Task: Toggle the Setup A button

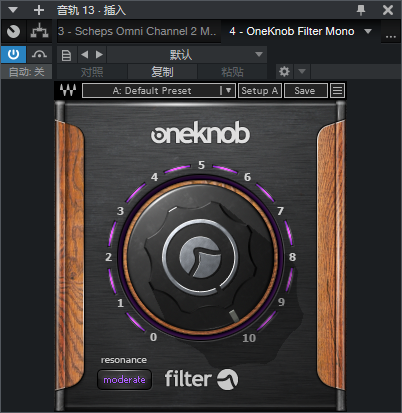Action: [x=260, y=91]
